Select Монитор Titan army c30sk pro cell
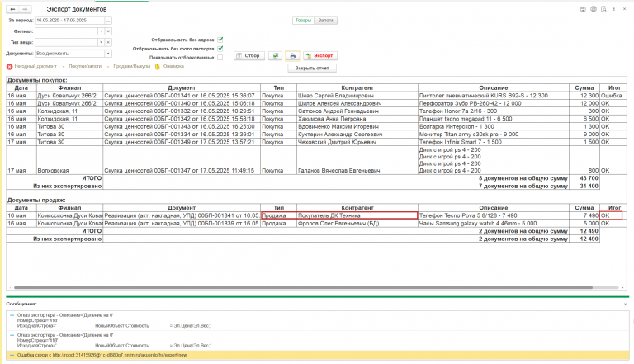The height and width of the screenshot is (364, 634). pos(494,135)
